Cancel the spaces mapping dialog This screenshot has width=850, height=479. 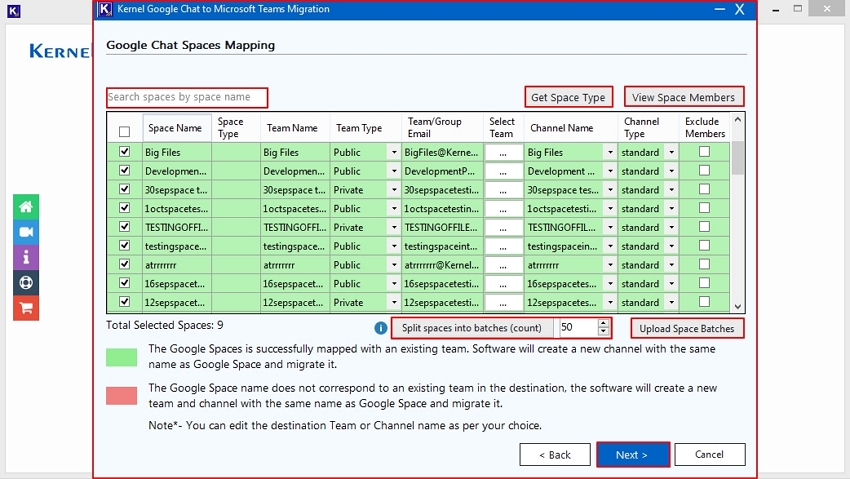(x=710, y=455)
